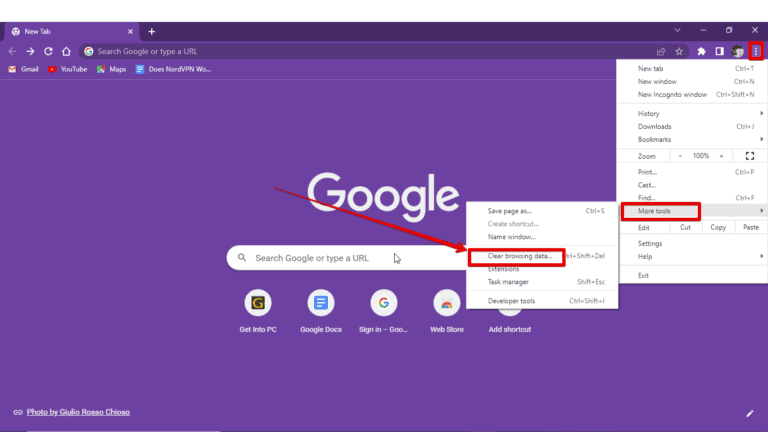Image resolution: width=768 pixels, height=432 pixels.
Task: Select Save page as...
Action: (542, 211)
